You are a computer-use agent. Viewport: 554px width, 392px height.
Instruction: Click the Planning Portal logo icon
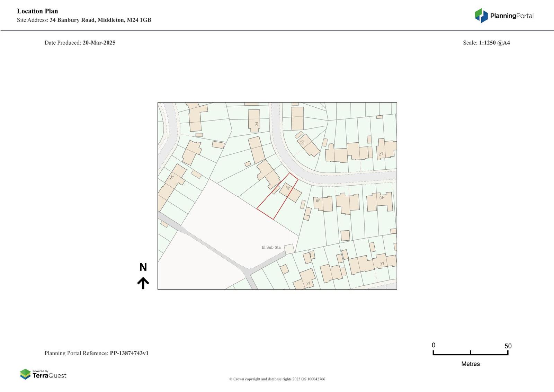(x=481, y=16)
